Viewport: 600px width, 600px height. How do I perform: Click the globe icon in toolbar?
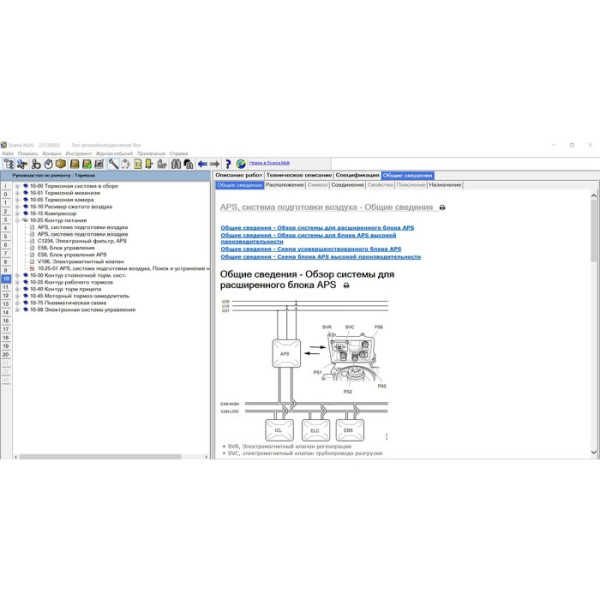pyautogui.click(x=241, y=163)
